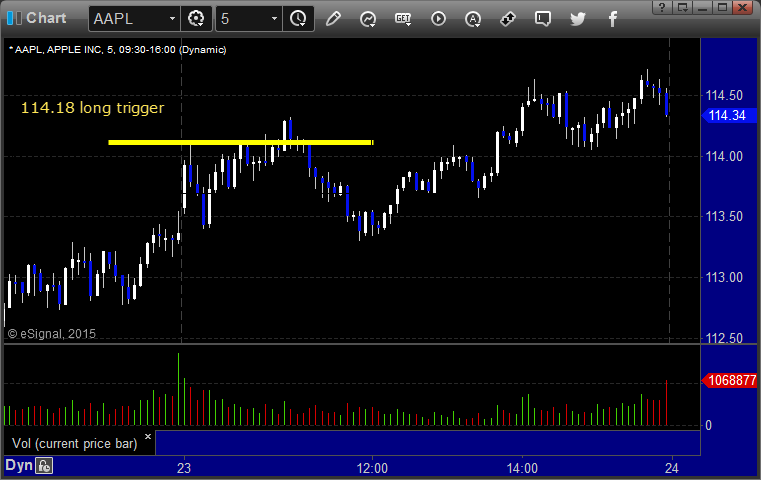Viewport: 761px width, 480px height.
Task: Click the help question mark button
Action: point(662,7)
